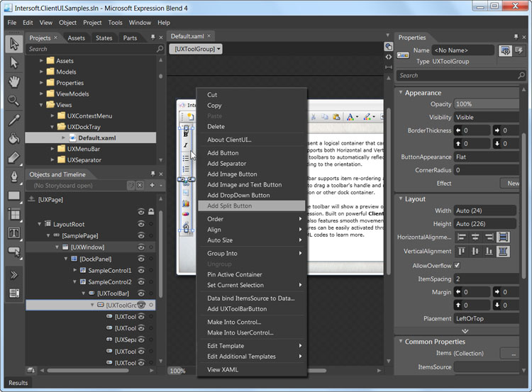
Task: Open the Assets chevron in toolbox
Action: point(14,274)
